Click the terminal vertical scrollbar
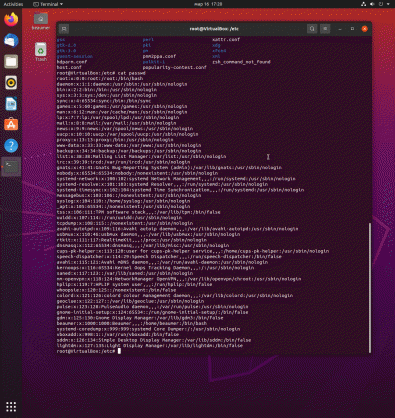 click(370, 288)
